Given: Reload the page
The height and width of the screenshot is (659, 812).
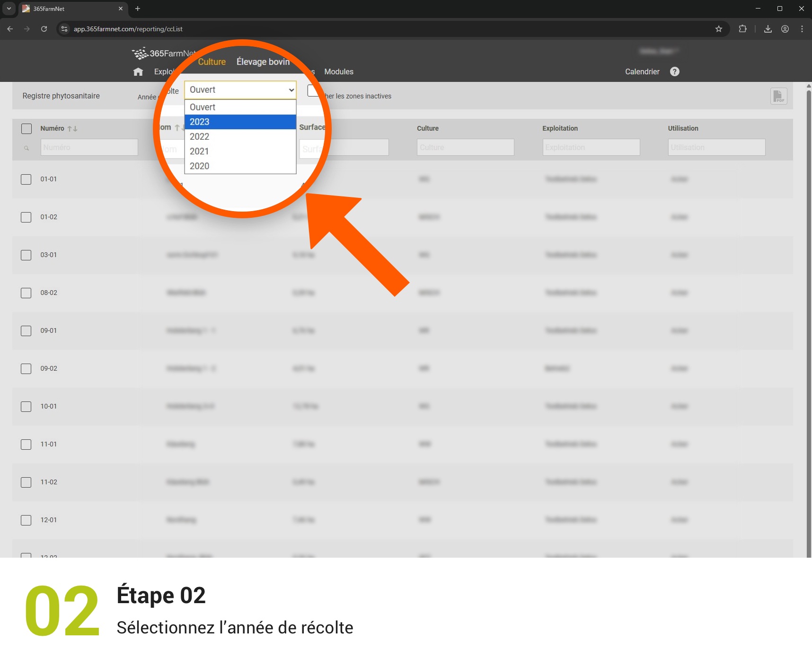Looking at the screenshot, I should (44, 29).
